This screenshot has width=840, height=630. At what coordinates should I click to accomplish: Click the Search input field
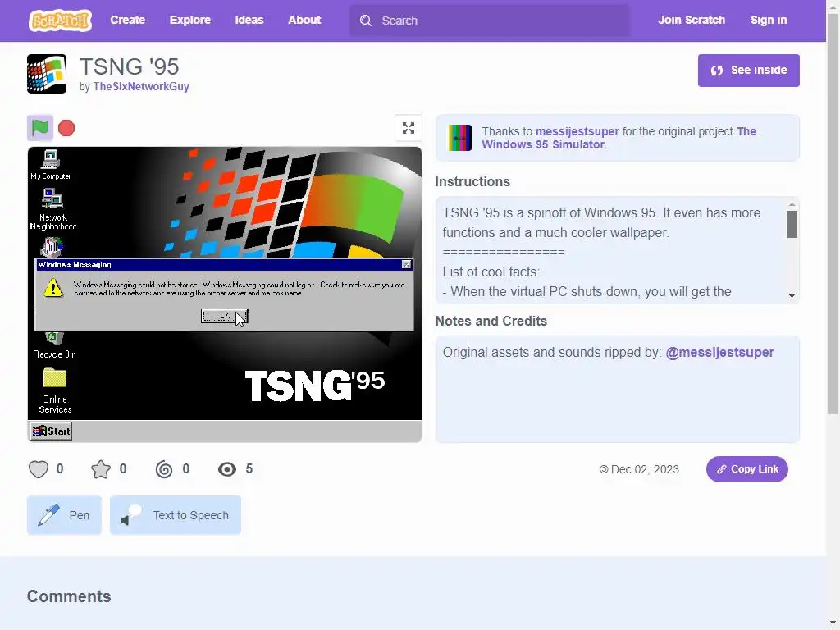point(490,21)
